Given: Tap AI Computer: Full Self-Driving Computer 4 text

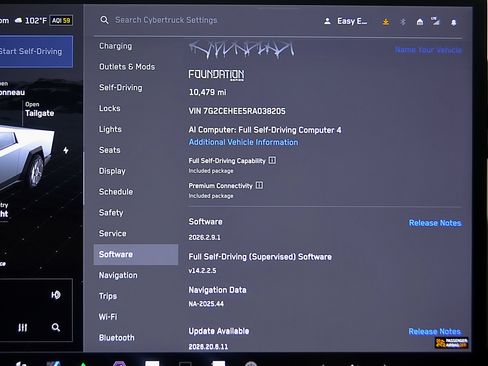Looking at the screenshot, I should click(265, 130).
